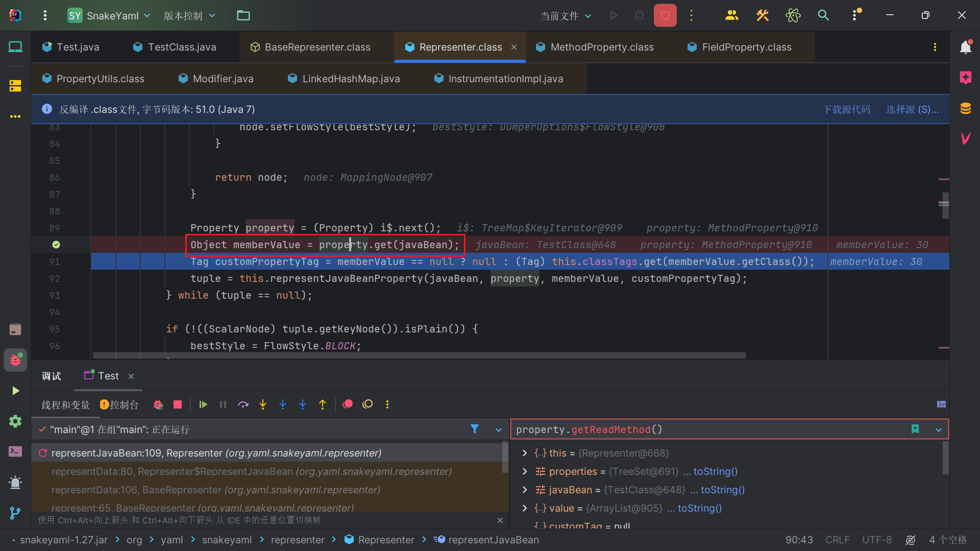Open the 版本控制 dropdown menu
Viewport: 980px width, 551px height.
coord(189,16)
